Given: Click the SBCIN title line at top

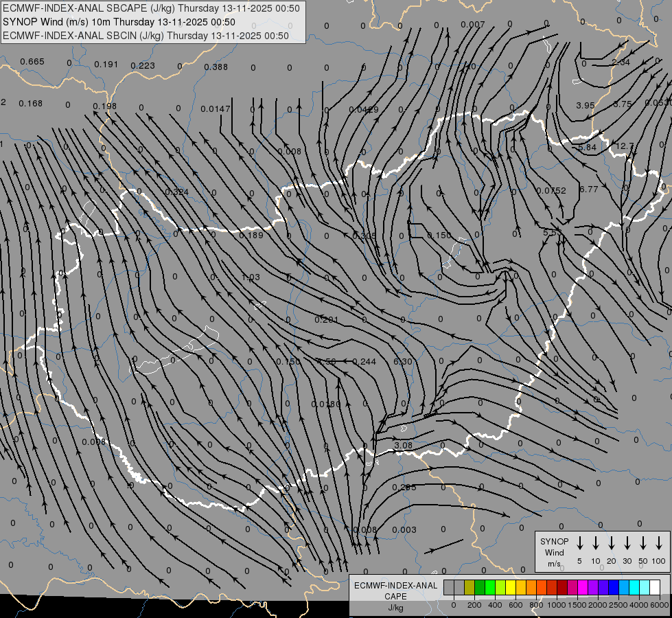Looking at the screenshot, I should click(x=146, y=36).
